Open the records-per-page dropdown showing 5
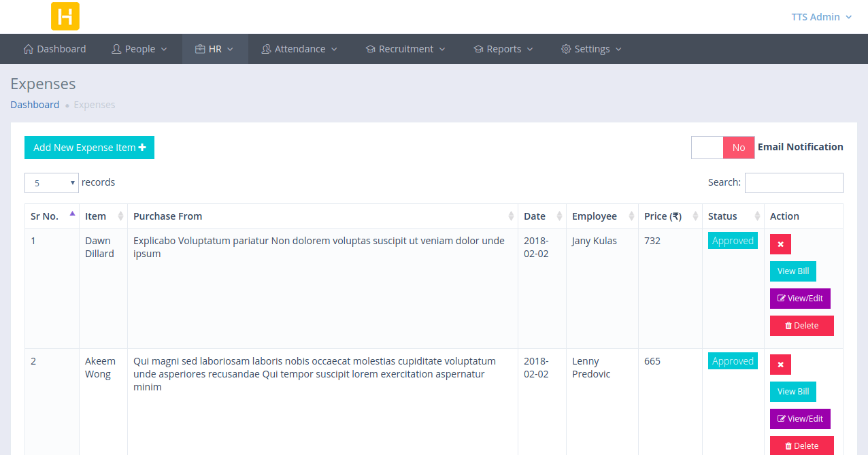 pos(51,182)
